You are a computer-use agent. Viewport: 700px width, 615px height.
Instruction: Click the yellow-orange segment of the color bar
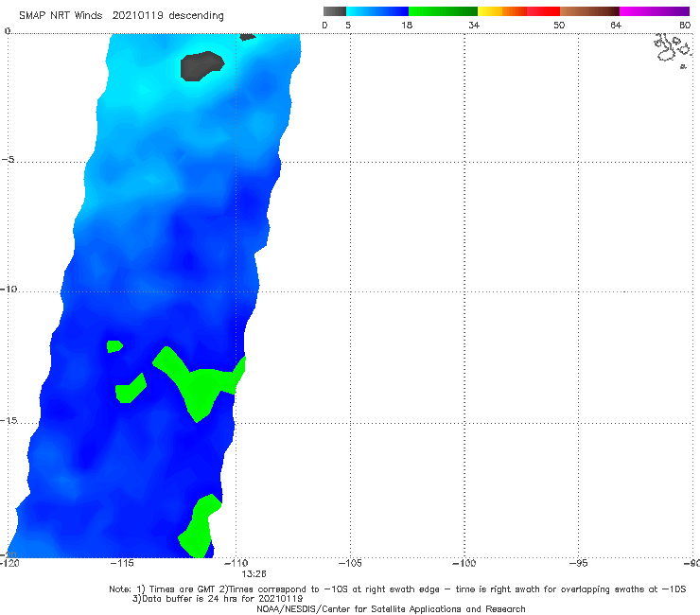tap(501, 11)
